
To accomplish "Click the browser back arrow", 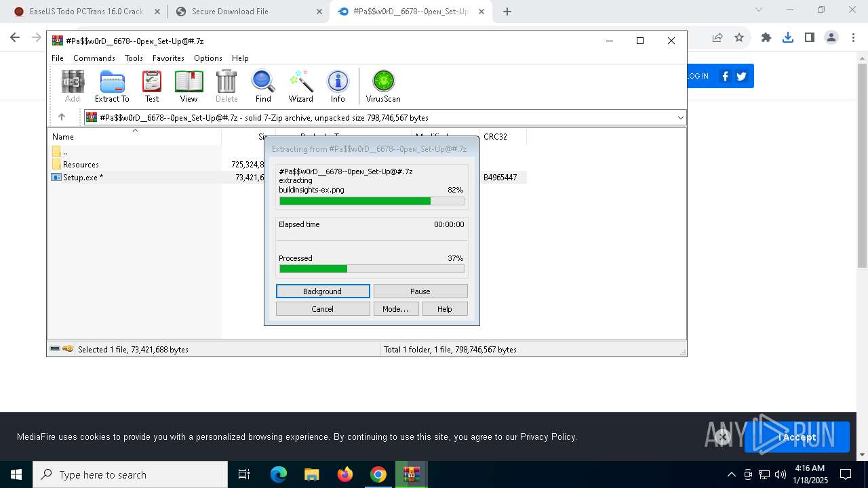I will click(15, 37).
